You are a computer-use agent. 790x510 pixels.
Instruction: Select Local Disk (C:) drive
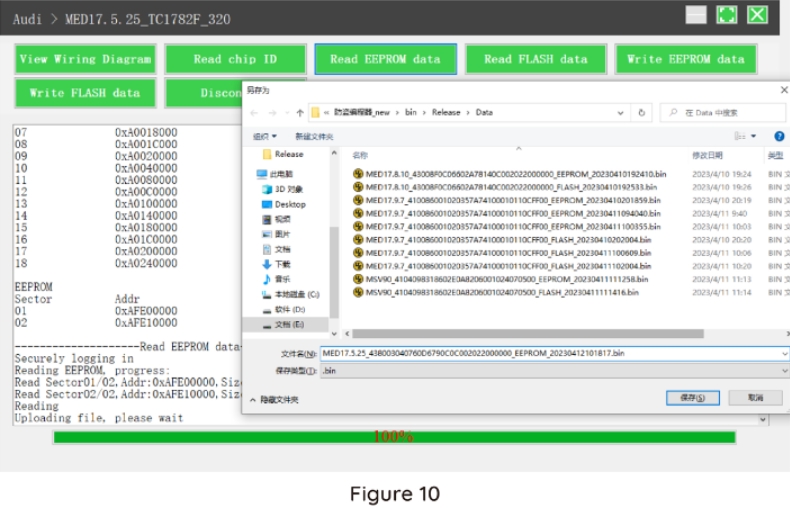[x=290, y=294]
